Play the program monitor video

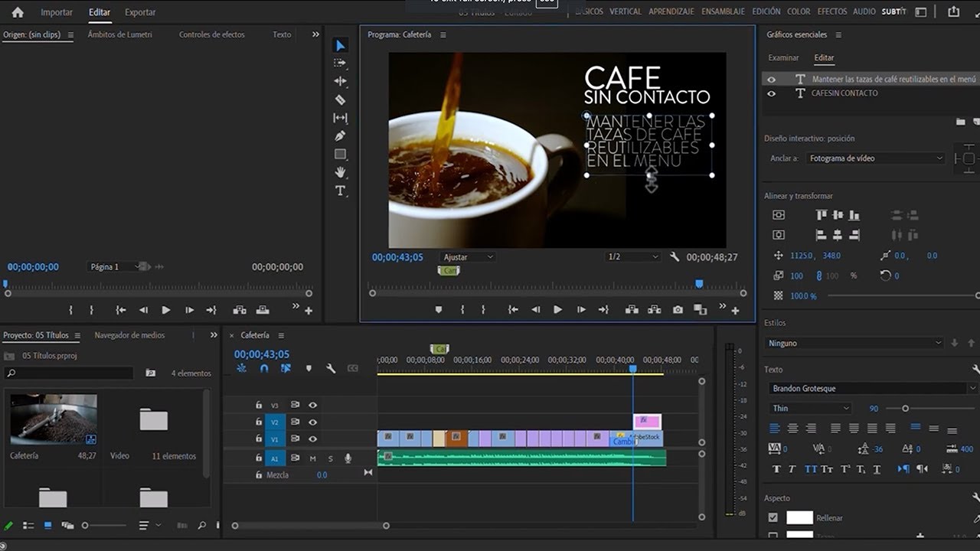pos(557,310)
